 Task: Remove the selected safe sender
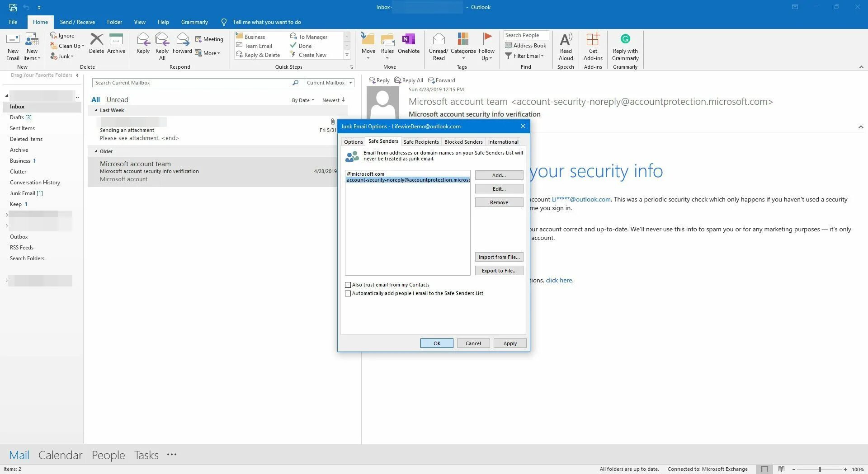pyautogui.click(x=499, y=202)
